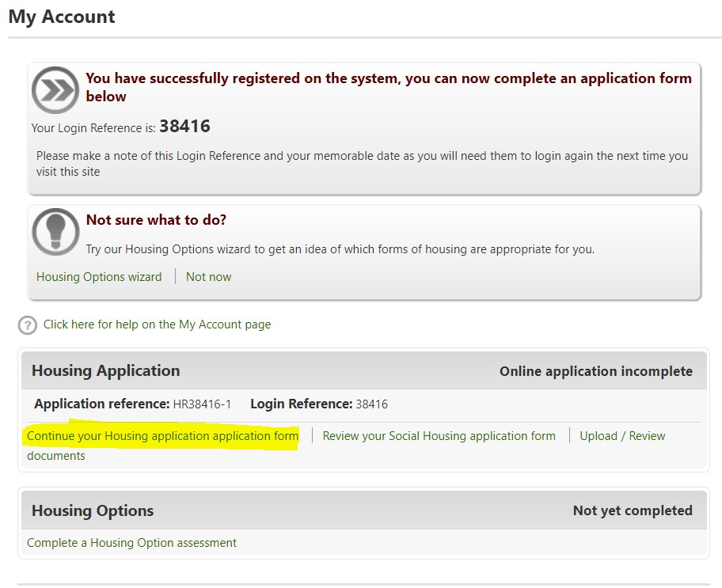Viewport: 722px width, 588px height.
Task: Continue your Housing application form
Action: tap(163, 436)
